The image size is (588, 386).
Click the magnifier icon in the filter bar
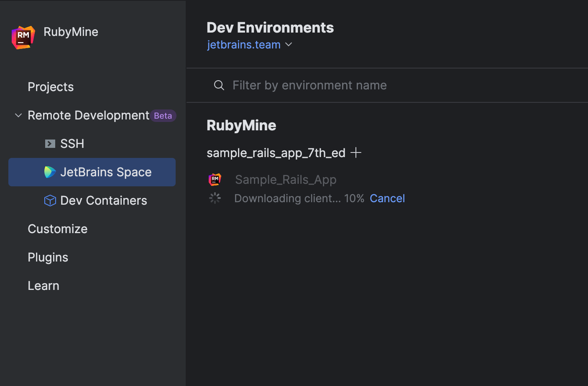(219, 85)
